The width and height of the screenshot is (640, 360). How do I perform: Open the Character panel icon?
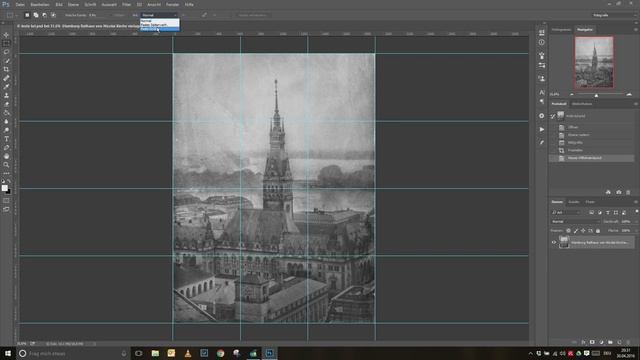[x=542, y=93]
